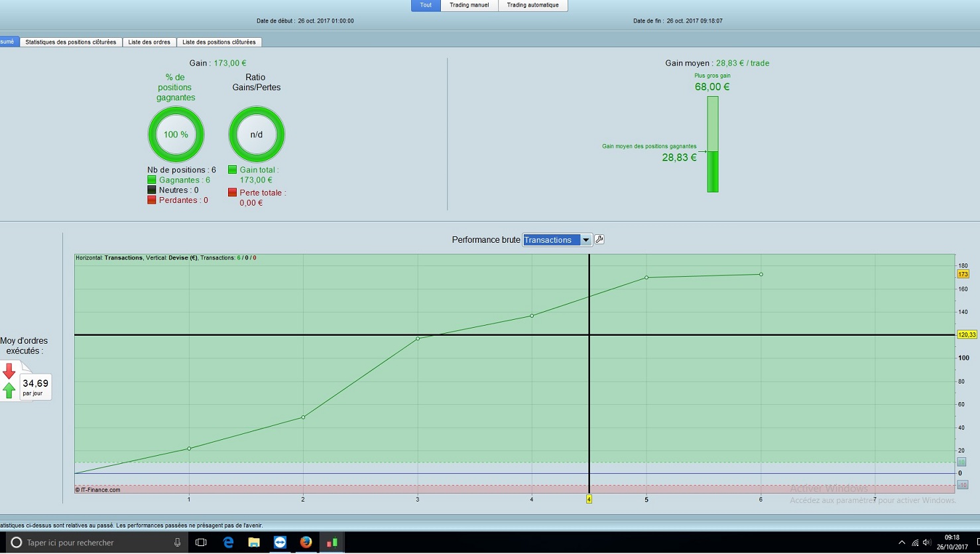Select the Transactions combo box field
This screenshot has width=980, height=554.
click(x=557, y=240)
